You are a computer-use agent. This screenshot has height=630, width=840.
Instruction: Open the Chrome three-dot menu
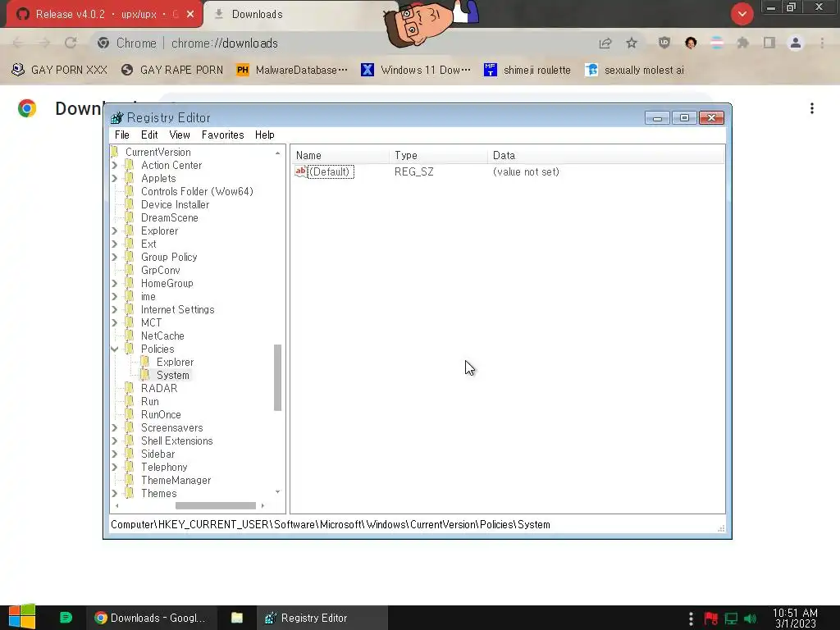822,43
